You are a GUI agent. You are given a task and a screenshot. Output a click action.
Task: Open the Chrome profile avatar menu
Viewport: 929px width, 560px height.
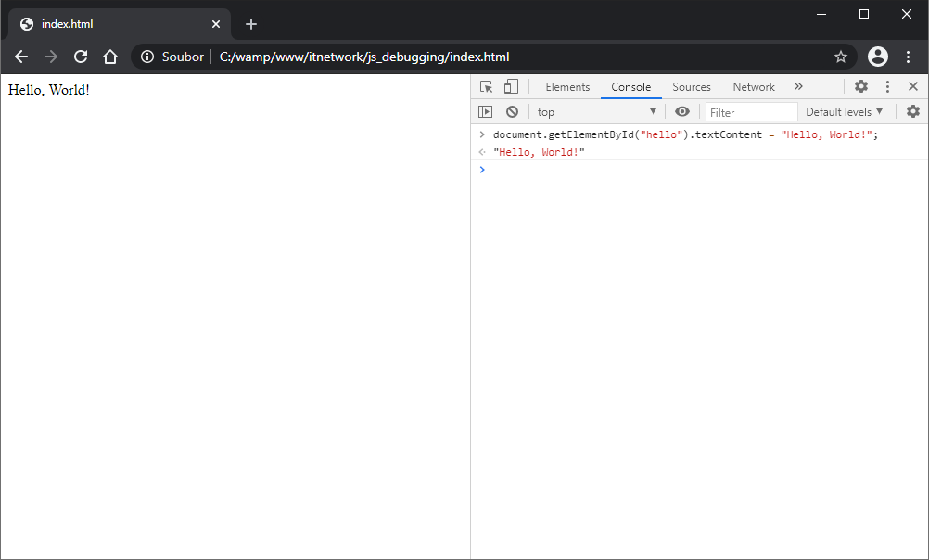877,57
